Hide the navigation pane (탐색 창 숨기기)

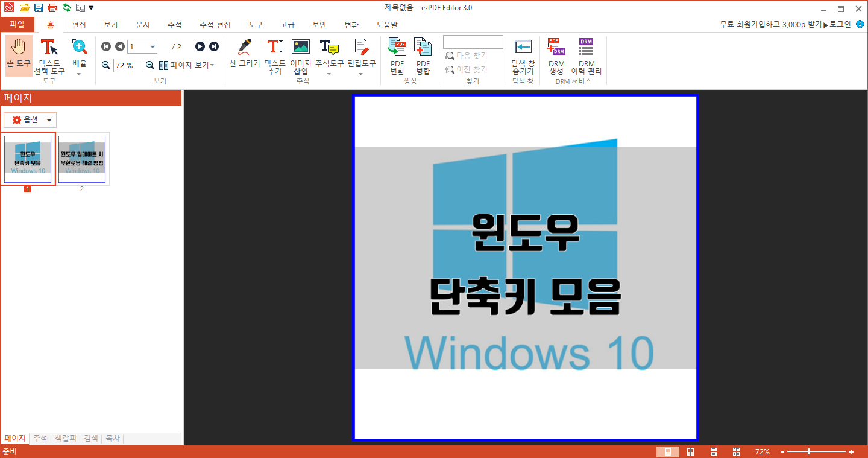point(523,56)
